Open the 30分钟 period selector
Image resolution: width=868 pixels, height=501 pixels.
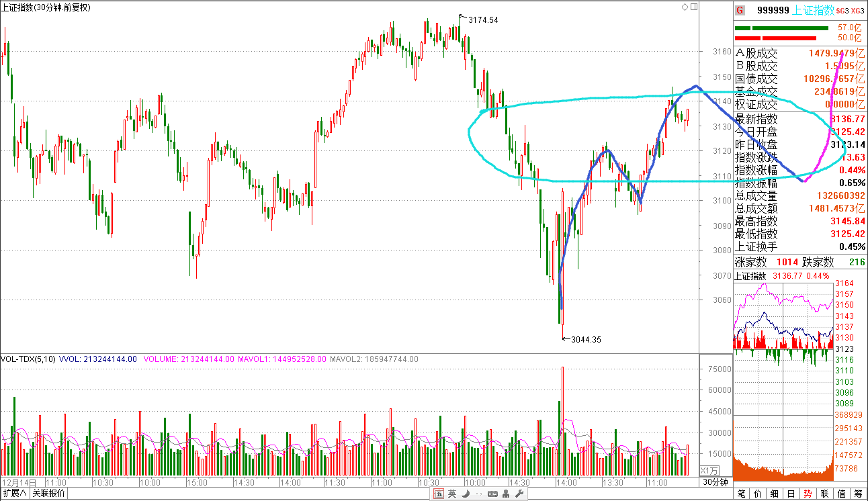tap(715, 482)
